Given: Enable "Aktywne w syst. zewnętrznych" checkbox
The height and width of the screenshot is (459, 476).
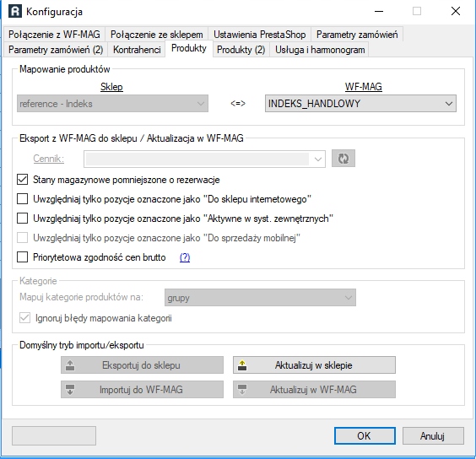Looking at the screenshot, I should (23, 219).
